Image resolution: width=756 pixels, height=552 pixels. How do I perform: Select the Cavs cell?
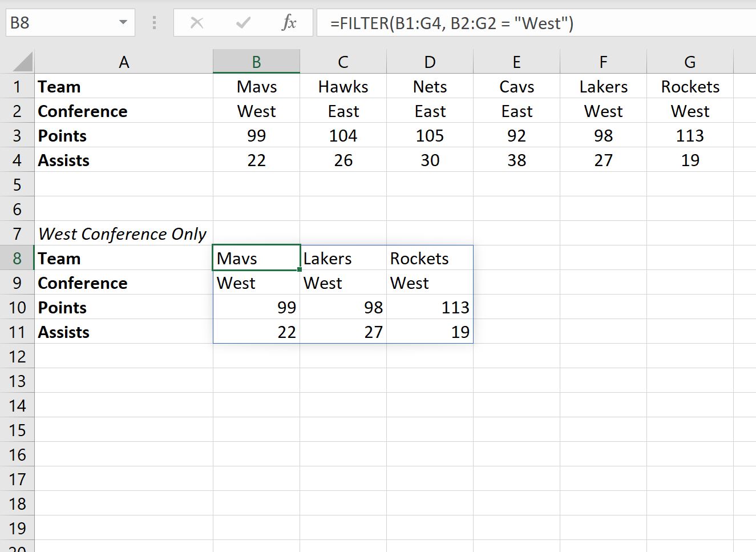point(517,86)
